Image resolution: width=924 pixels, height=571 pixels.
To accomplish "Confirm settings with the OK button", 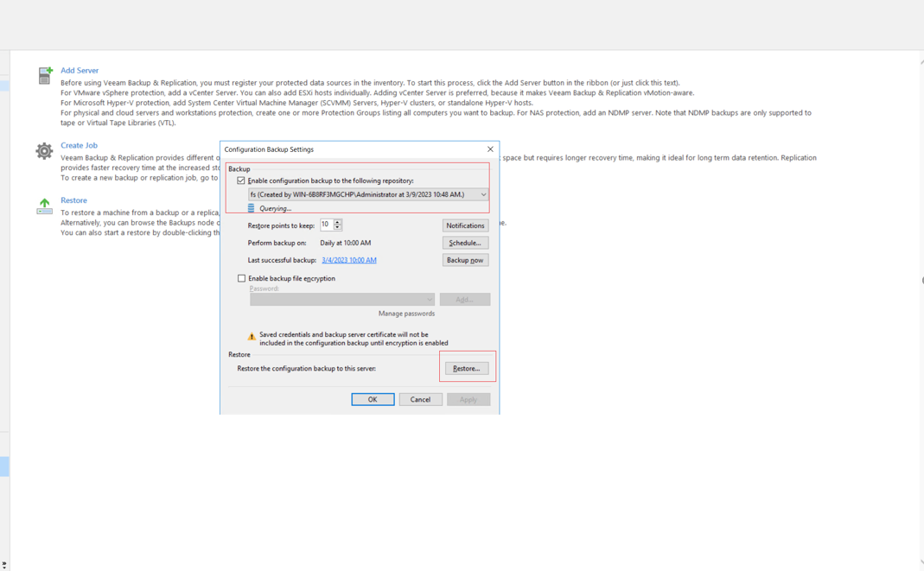I will point(373,399).
